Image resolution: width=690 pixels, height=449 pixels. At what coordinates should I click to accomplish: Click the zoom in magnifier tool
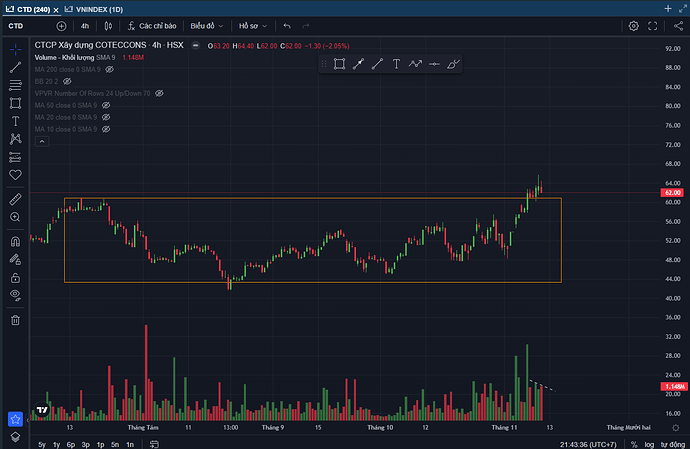coord(15,216)
